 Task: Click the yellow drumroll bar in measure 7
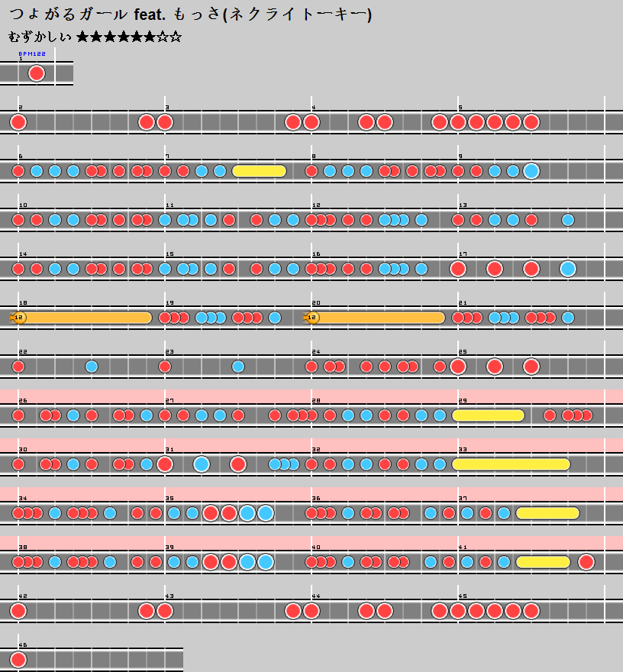pos(260,171)
